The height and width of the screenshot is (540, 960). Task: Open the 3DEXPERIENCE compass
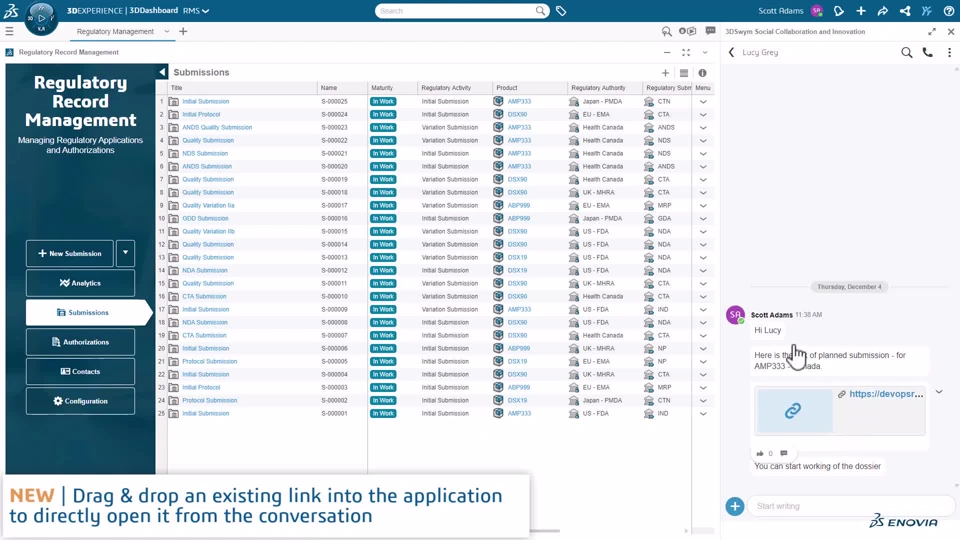[41, 18]
